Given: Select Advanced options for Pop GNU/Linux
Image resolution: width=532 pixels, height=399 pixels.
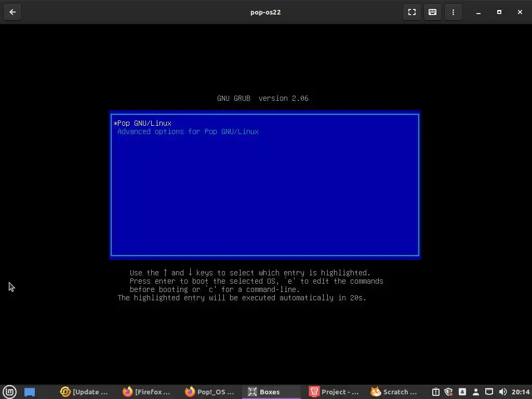Looking at the screenshot, I should click(264, 131).
